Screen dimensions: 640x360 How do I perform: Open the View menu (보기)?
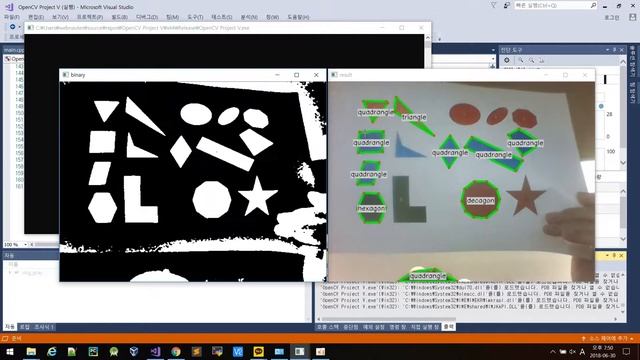pyautogui.click(x=60, y=17)
